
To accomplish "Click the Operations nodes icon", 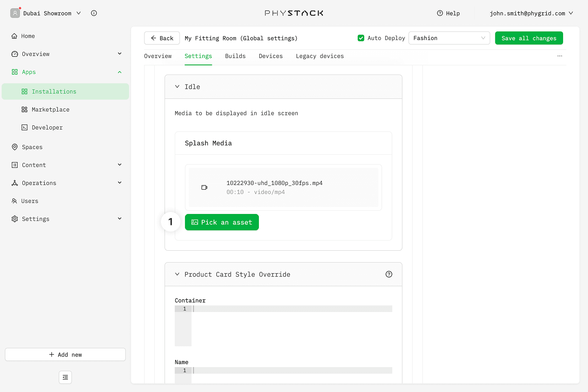I will (15, 183).
